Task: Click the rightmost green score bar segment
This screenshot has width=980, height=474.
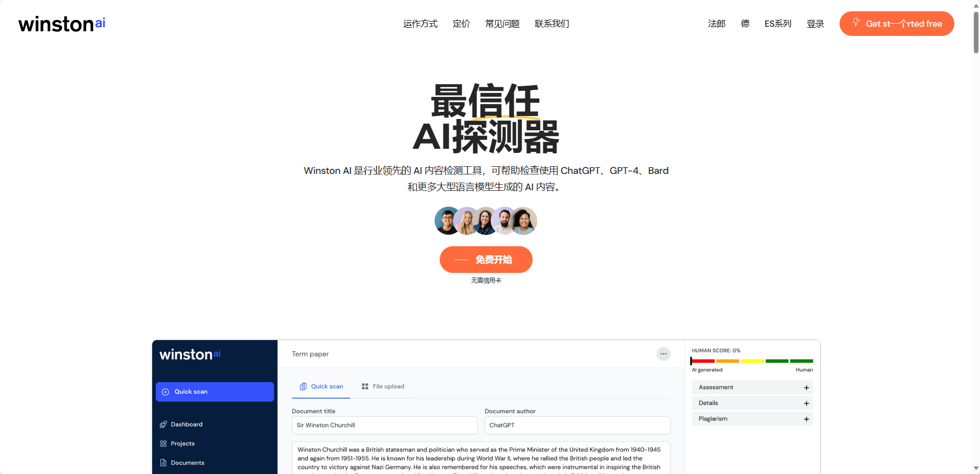Action: (x=802, y=361)
